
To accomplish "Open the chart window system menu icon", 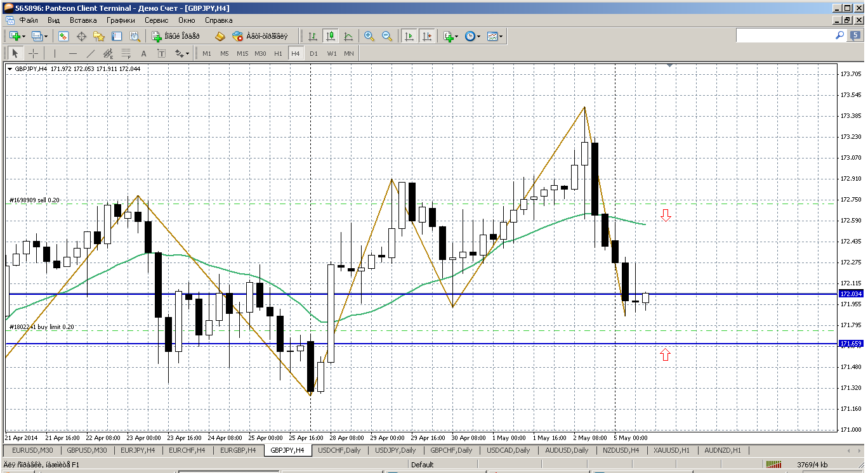I will click(x=11, y=20).
